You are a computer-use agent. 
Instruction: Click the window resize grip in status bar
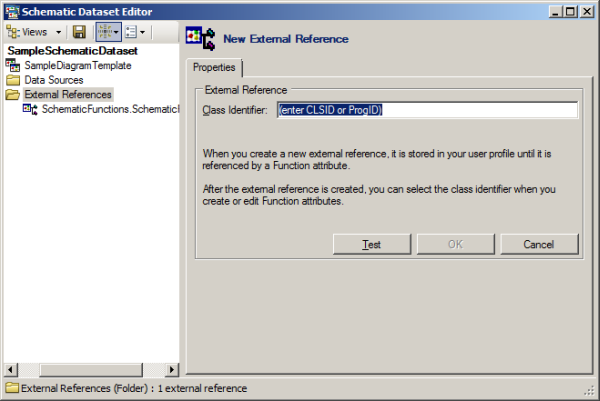click(x=589, y=390)
